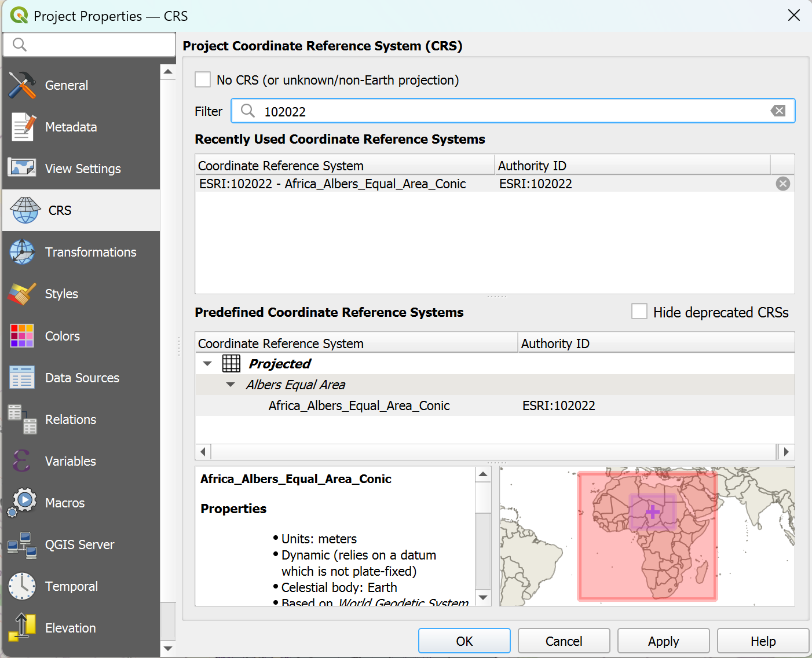Collapse the Projected tree group
Viewport: 812px width, 658px height.
coord(207,364)
